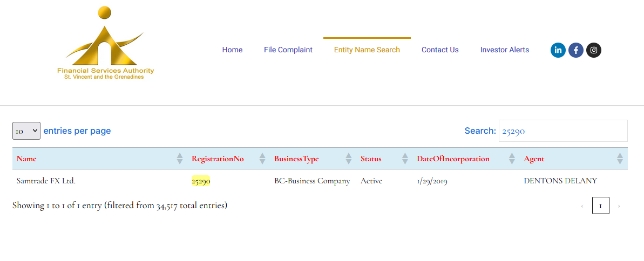Open the Instagram social media icon
Viewport: 644px width, 261px height.
pos(593,50)
